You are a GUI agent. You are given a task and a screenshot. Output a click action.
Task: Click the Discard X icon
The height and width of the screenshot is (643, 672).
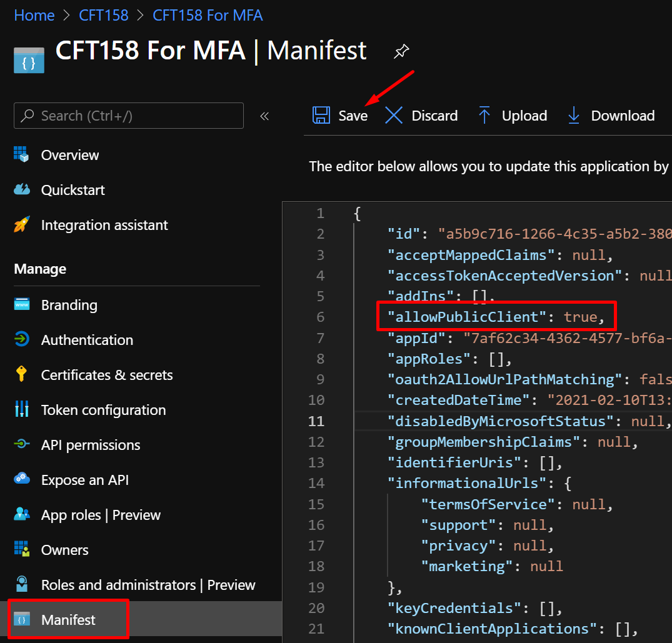(x=394, y=116)
